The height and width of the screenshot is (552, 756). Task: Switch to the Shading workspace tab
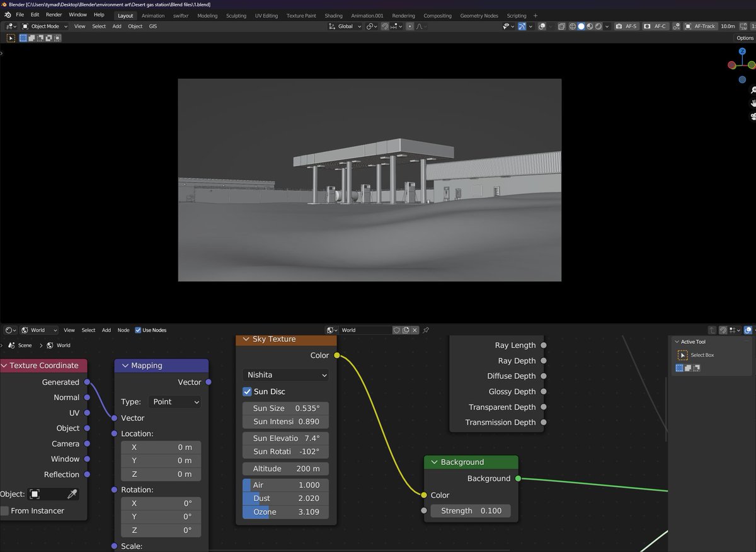(333, 16)
